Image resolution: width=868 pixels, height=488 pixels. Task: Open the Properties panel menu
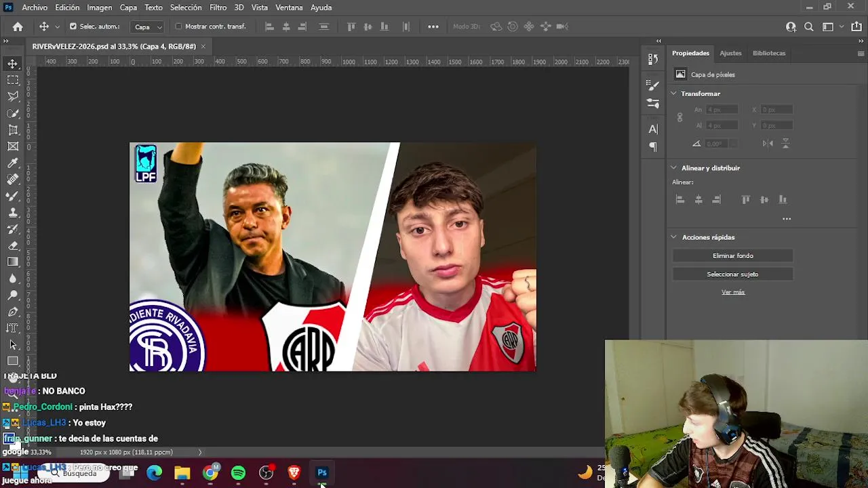[861, 53]
